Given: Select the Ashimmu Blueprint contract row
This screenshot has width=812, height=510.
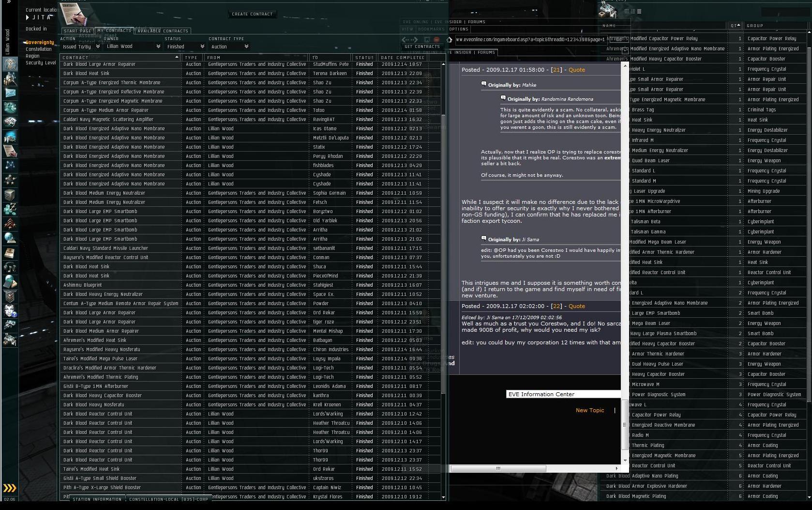Looking at the screenshot, I should tap(250, 285).
